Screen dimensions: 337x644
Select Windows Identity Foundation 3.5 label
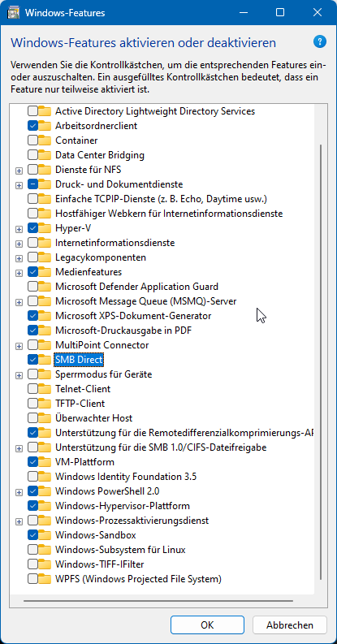tap(126, 477)
